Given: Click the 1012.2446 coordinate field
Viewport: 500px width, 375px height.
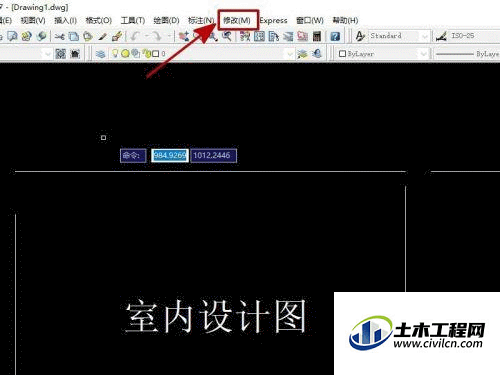Looking at the screenshot, I should click(x=214, y=156).
